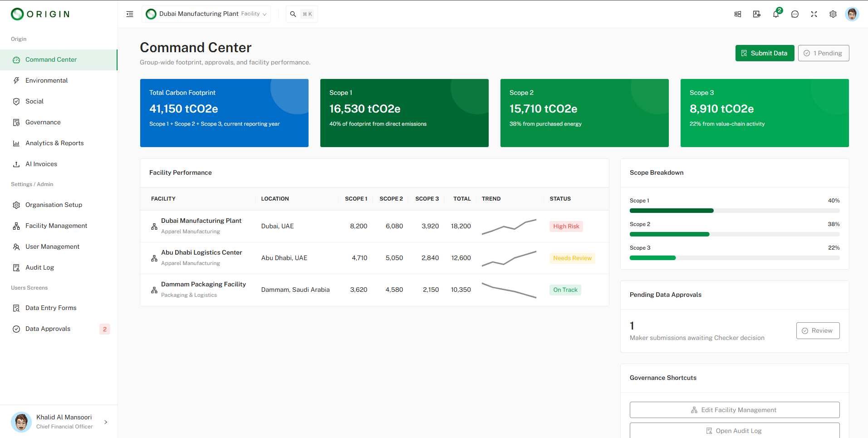Click the report add icon in header

point(757,14)
